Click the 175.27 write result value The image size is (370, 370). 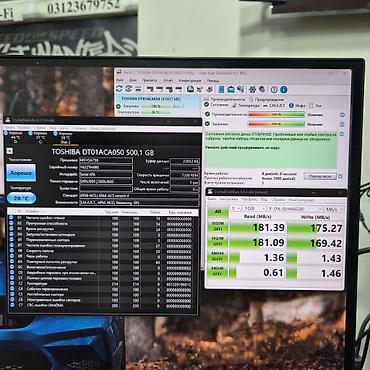[x=327, y=228]
